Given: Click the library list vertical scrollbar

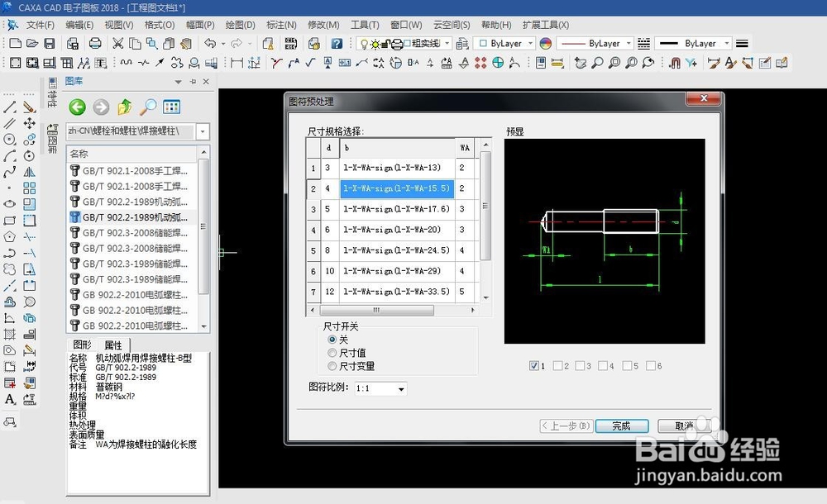Looking at the screenshot, I should pyautogui.click(x=203, y=226).
